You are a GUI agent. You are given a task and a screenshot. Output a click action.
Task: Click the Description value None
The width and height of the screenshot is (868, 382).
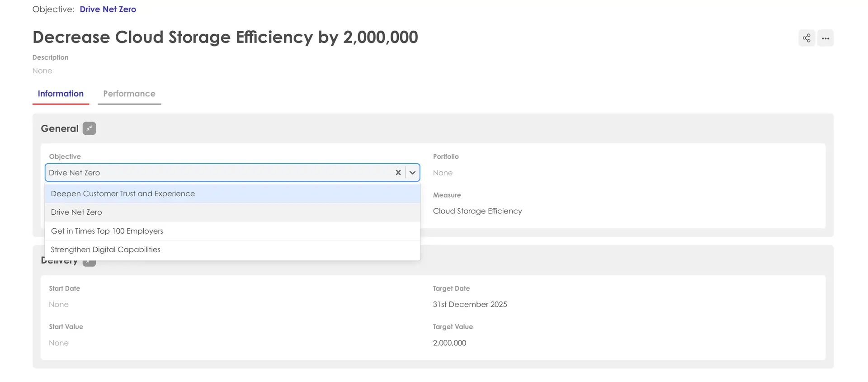tap(42, 71)
